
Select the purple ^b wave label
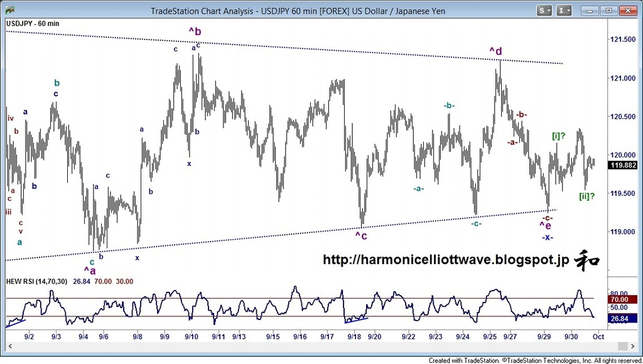[195, 31]
